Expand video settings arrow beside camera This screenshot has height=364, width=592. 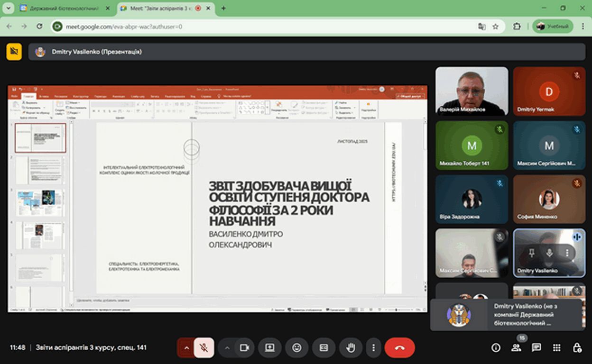click(227, 348)
